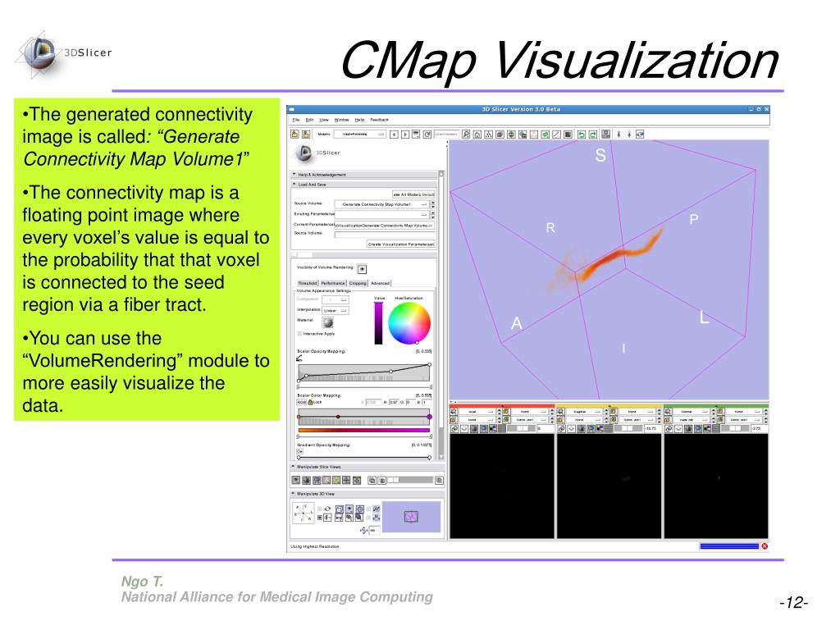Click the module panel vertical scrollbar
The image size is (840, 630).
coord(441,316)
